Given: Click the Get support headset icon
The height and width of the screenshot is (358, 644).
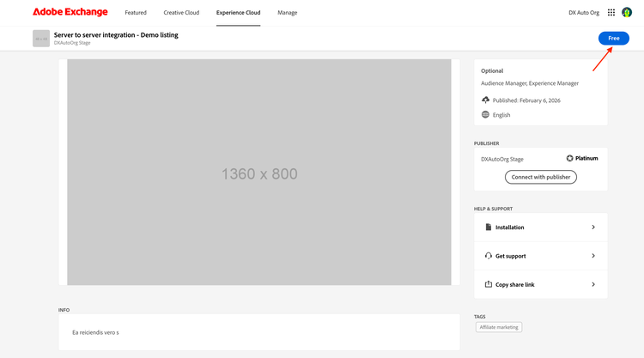Looking at the screenshot, I should point(489,256).
